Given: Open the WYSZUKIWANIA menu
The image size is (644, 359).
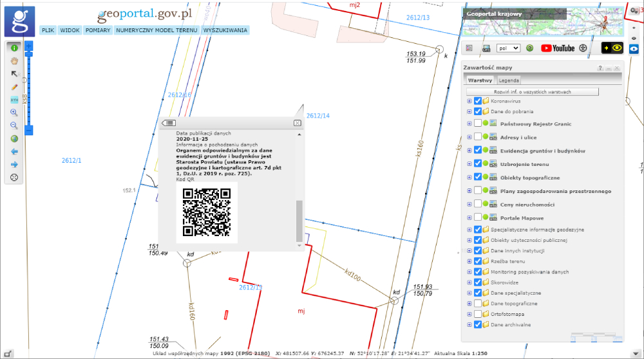Looking at the screenshot, I should 225,30.
